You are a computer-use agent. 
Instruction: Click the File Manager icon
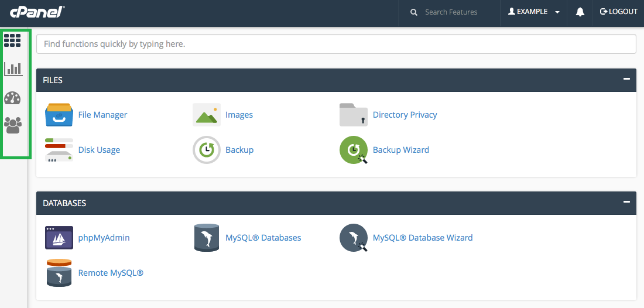coord(59,115)
